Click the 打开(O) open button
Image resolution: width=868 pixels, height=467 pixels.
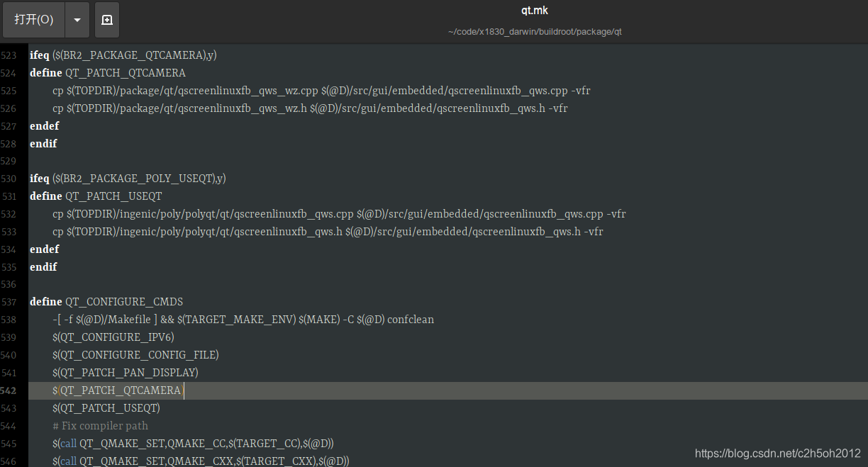tap(33, 20)
